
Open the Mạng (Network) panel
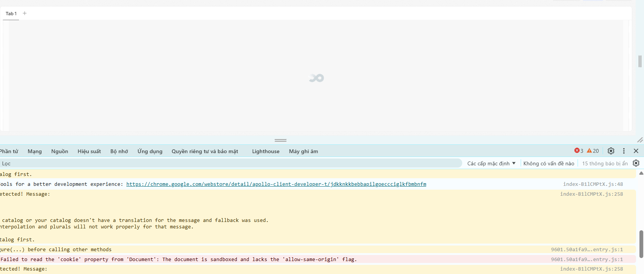(35, 151)
